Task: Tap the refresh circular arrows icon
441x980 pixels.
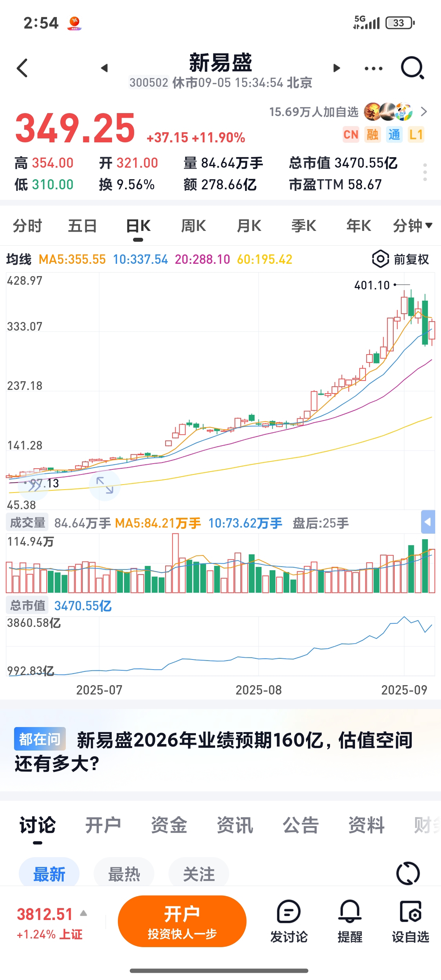Action: (x=408, y=873)
